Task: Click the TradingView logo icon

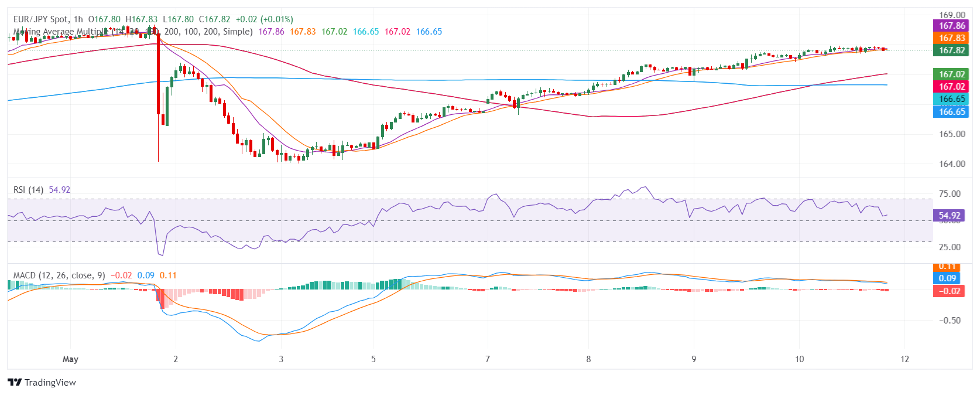Action: click(15, 382)
